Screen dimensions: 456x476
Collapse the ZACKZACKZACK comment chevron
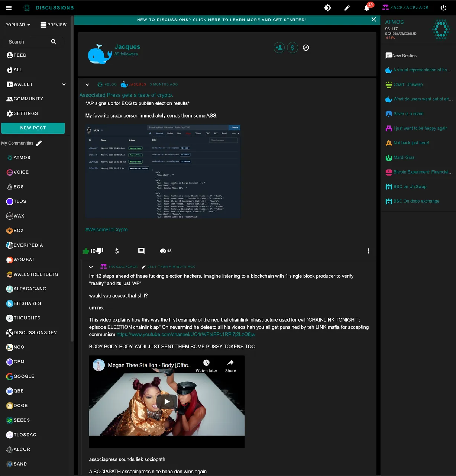91,267
